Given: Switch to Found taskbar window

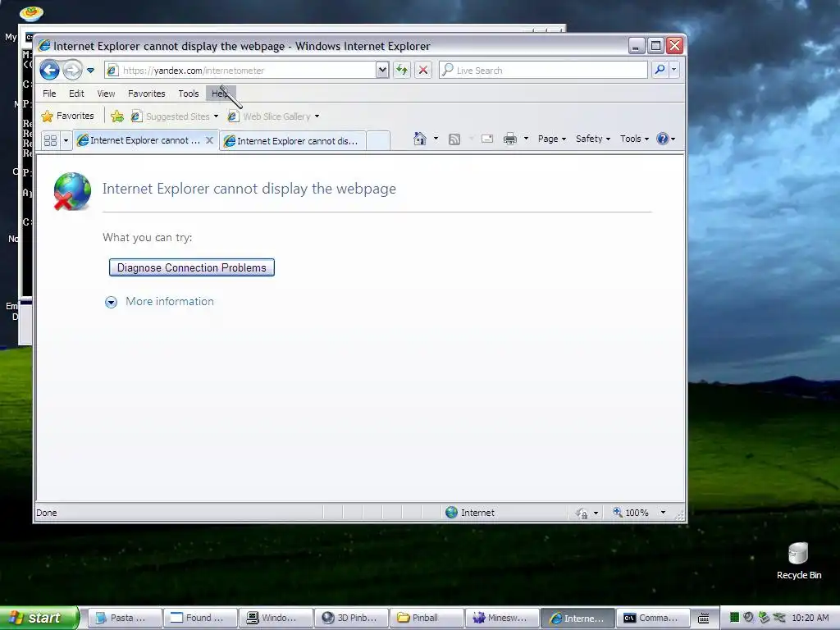Looking at the screenshot, I should click(200, 618).
